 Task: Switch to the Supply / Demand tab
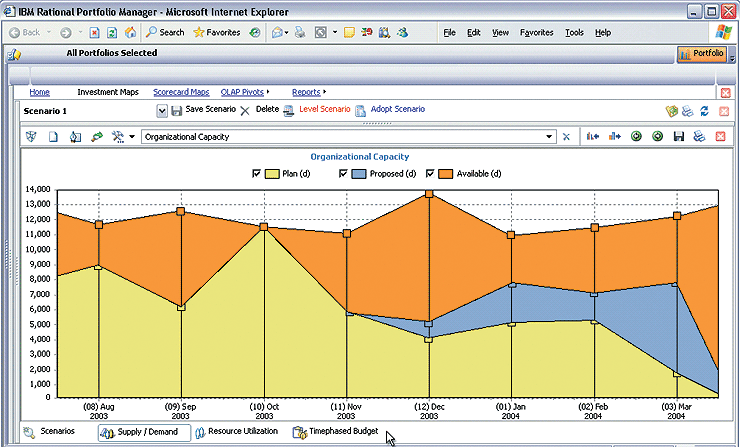[x=144, y=432]
